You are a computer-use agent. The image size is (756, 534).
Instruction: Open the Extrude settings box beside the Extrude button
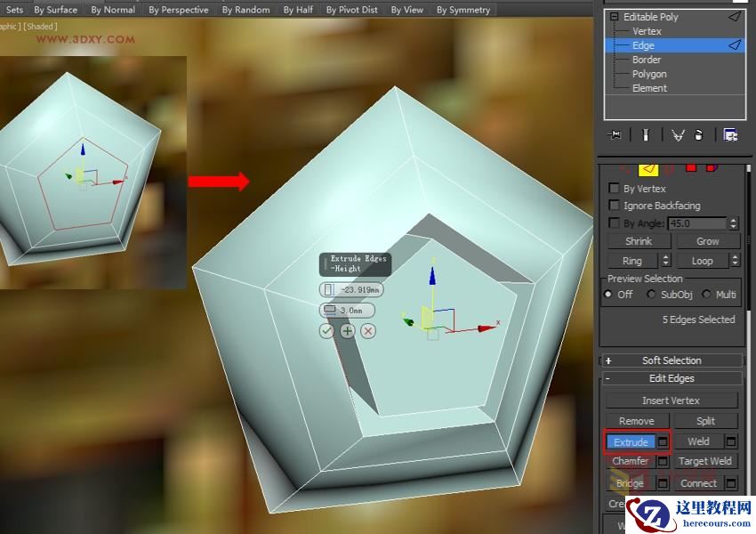(x=661, y=441)
